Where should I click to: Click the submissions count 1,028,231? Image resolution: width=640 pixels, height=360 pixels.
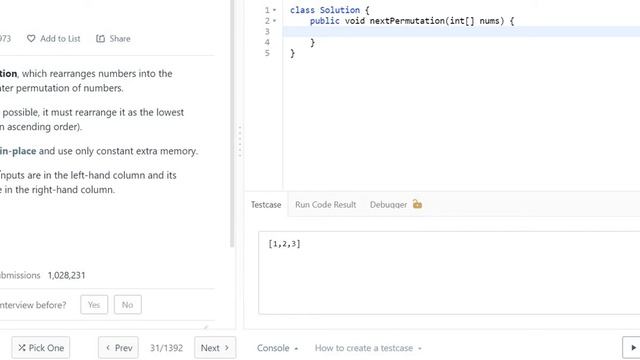tap(67, 276)
